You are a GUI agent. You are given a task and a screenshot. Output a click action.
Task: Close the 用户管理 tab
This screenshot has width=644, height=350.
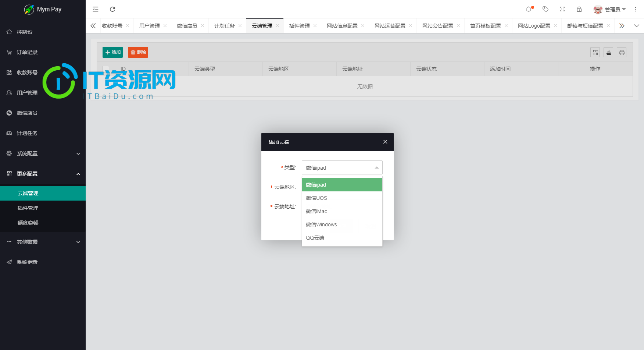[x=165, y=26]
